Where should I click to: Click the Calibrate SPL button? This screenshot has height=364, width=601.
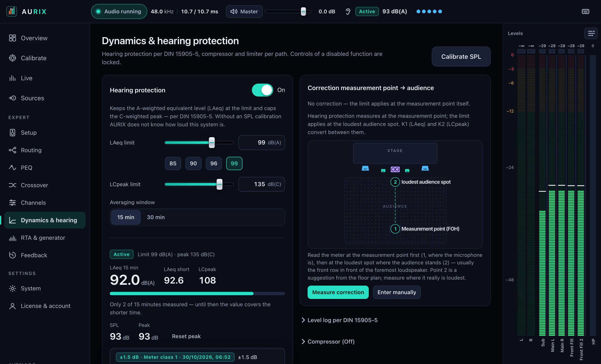461,56
